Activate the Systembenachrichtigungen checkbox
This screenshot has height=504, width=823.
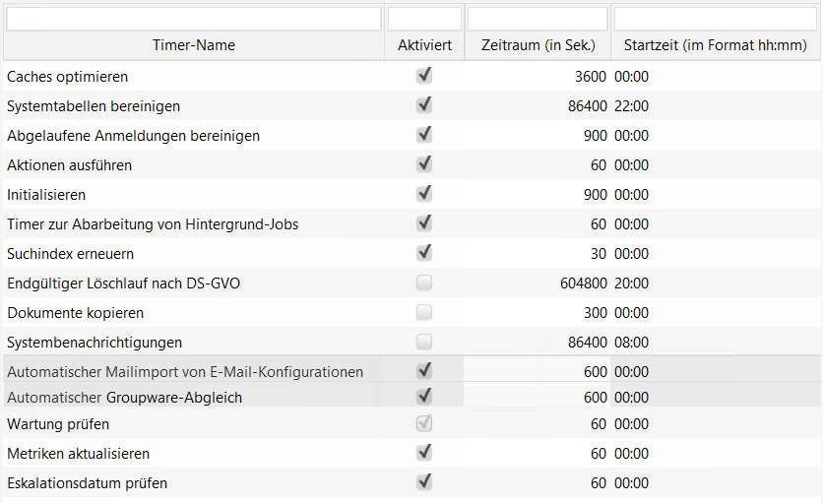tap(424, 343)
